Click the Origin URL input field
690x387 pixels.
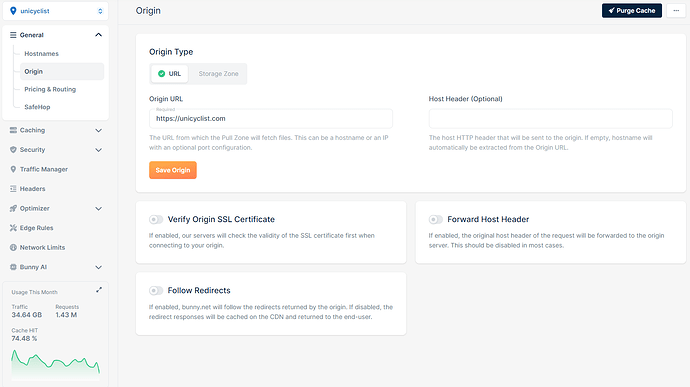click(271, 118)
